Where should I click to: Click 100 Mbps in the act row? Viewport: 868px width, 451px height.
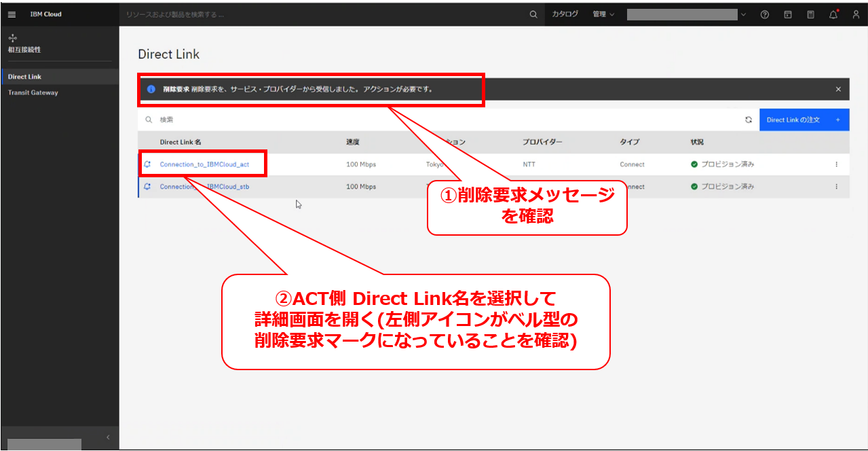(361, 164)
